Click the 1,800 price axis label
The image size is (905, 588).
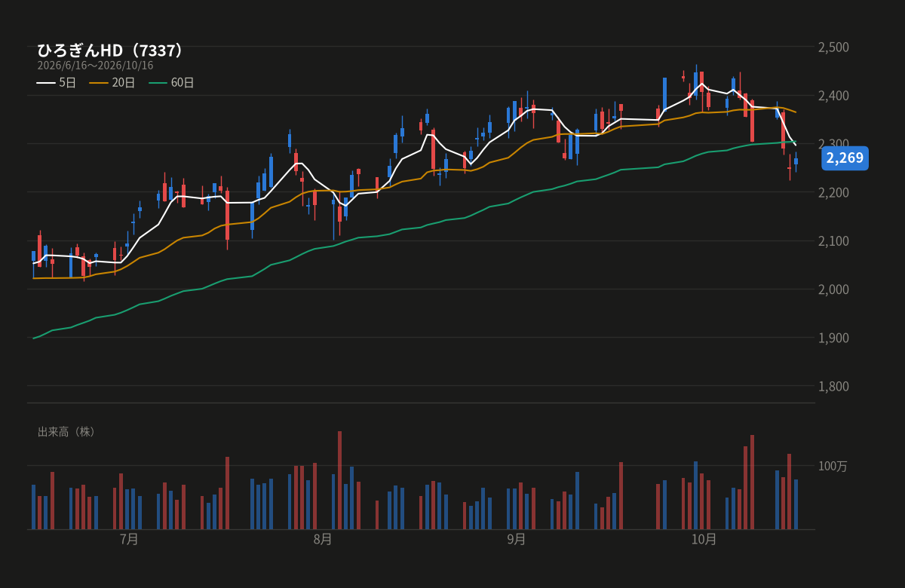click(x=833, y=386)
